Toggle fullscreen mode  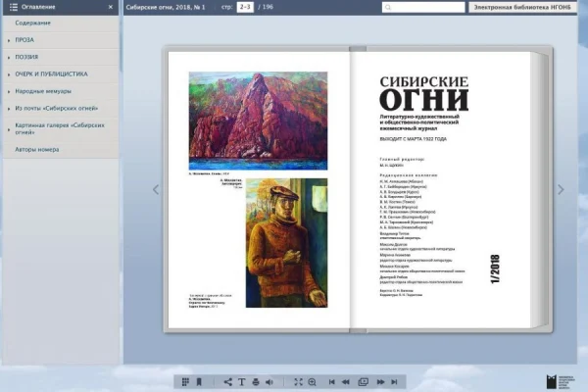[298, 381]
